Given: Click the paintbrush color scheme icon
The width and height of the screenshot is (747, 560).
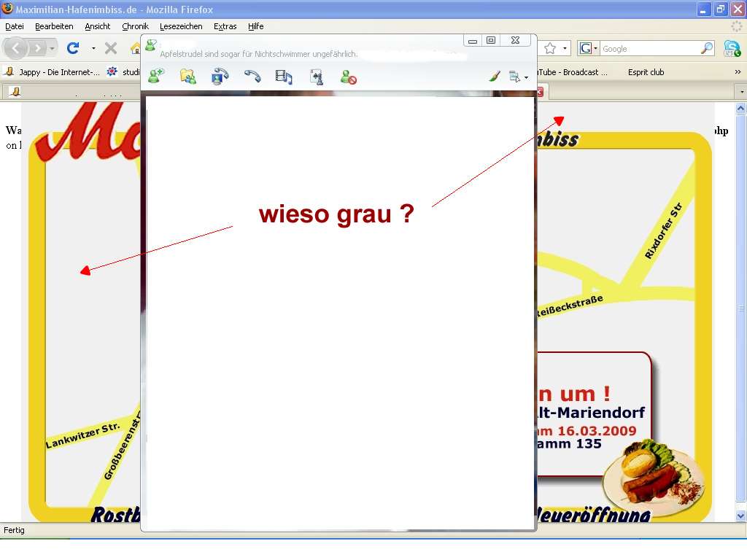Looking at the screenshot, I should (x=495, y=76).
